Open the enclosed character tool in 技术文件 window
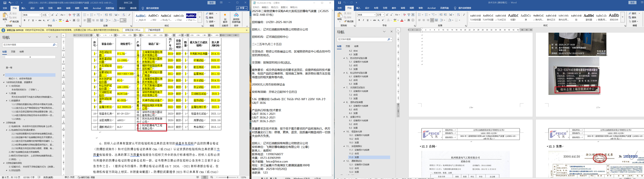644x179 pixels. [413, 20]
